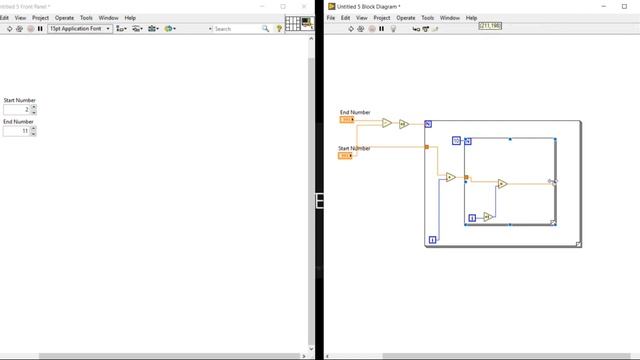Click the End Number value field
The height and width of the screenshot is (360, 640).
[16, 131]
